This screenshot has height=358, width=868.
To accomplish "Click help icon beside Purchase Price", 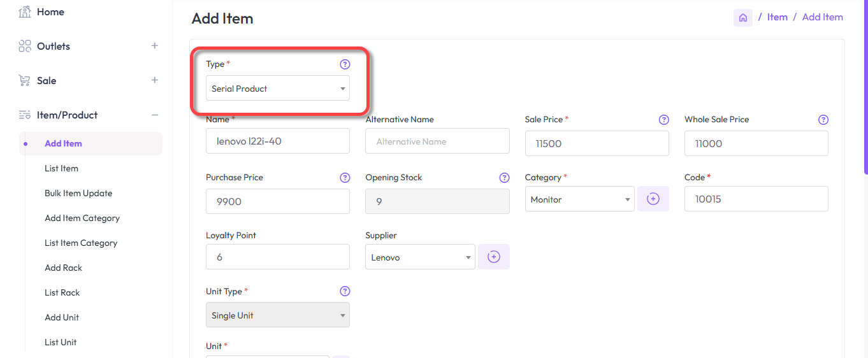I will tap(345, 178).
